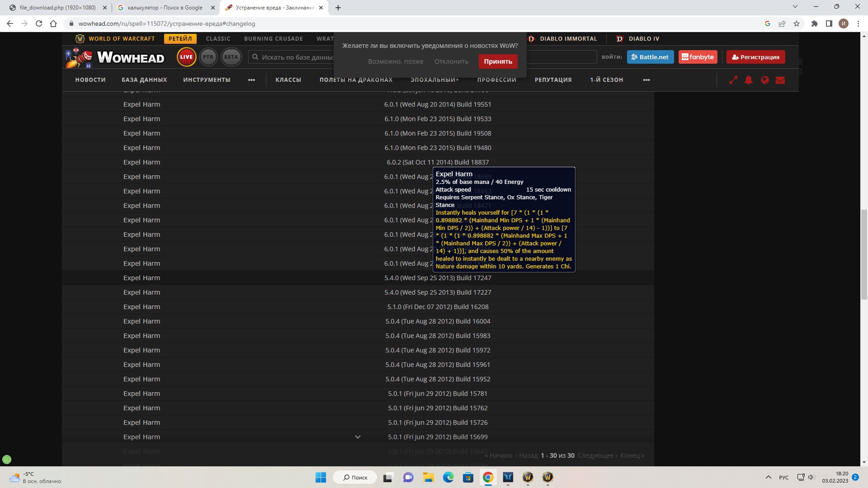Image resolution: width=868 pixels, height=488 pixels.
Task: Click the red envelope mail icon
Action: click(x=780, y=80)
